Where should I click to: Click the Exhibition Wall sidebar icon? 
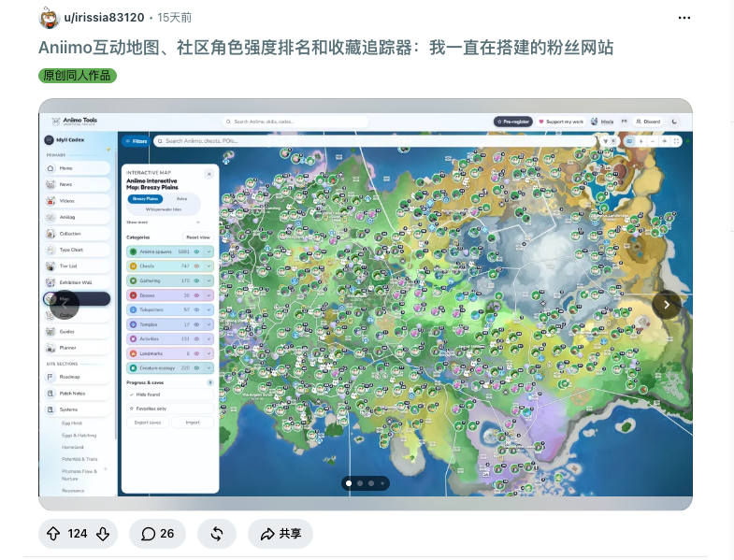(50, 282)
